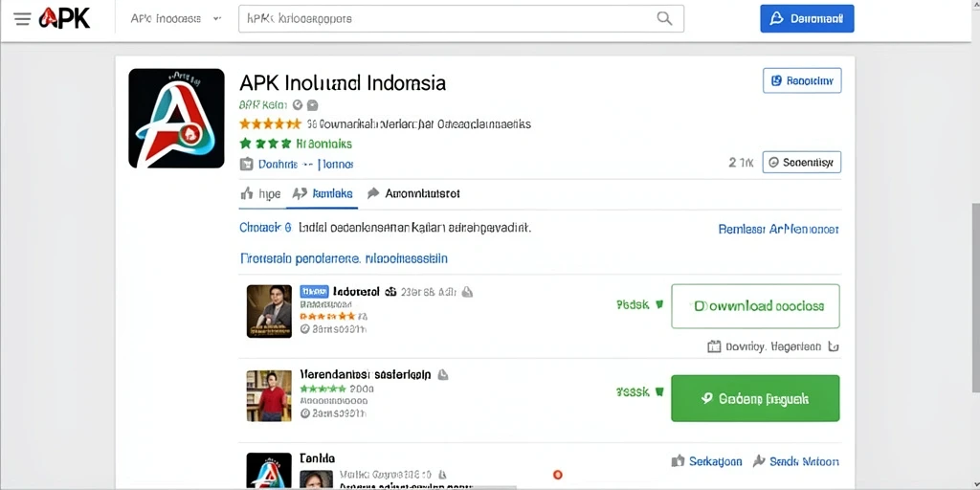Click the APK logo in header
This screenshot has height=490, width=980.
tap(64, 19)
